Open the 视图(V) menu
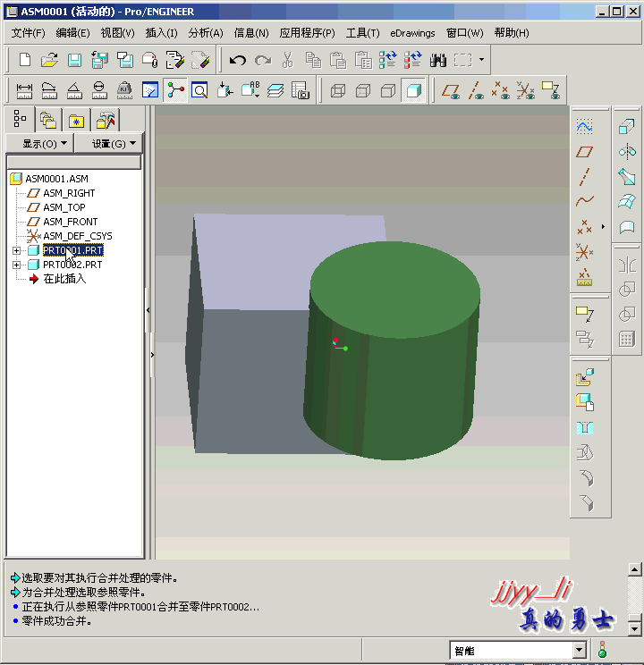Viewport: 644px width, 665px height. click(x=117, y=33)
